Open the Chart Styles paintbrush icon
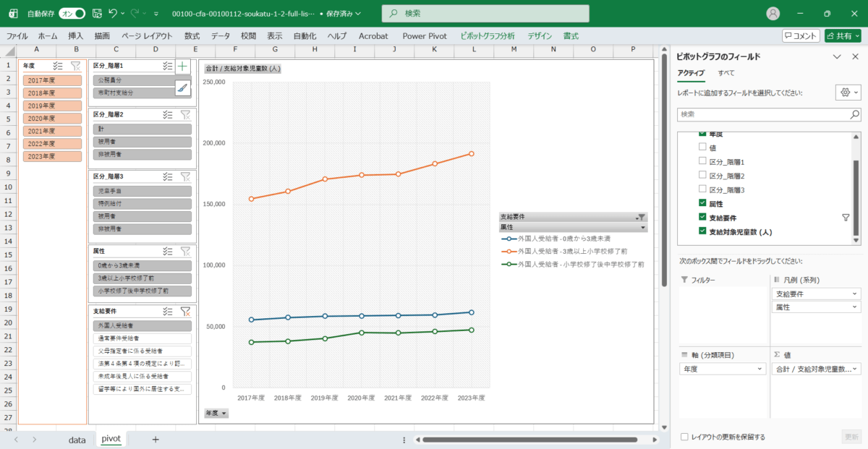 (182, 87)
